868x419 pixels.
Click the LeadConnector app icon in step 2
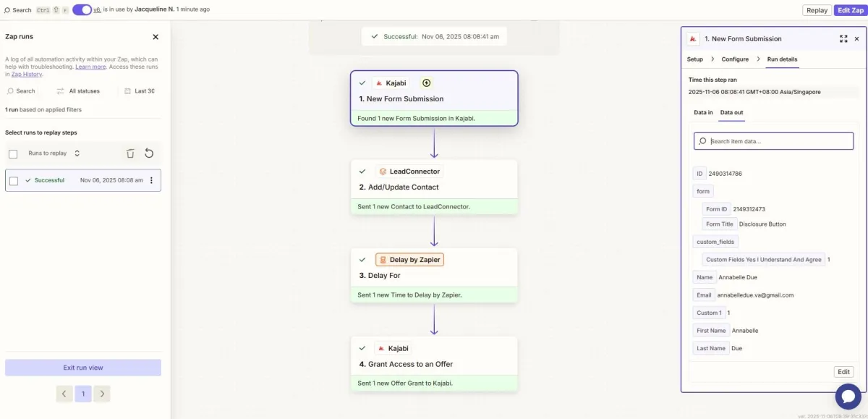pos(383,172)
